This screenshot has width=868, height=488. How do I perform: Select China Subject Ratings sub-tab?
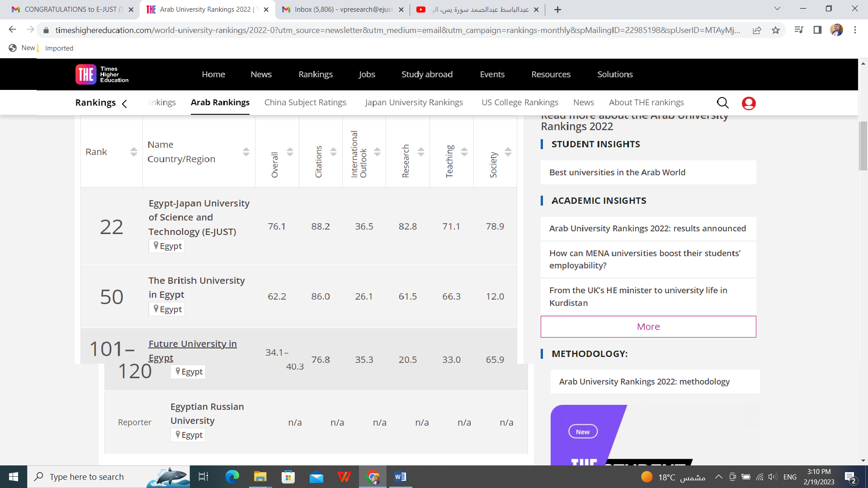coord(305,103)
